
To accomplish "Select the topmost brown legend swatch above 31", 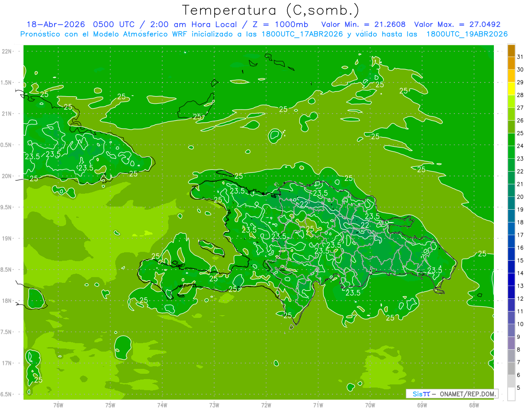I will [x=511, y=51].
